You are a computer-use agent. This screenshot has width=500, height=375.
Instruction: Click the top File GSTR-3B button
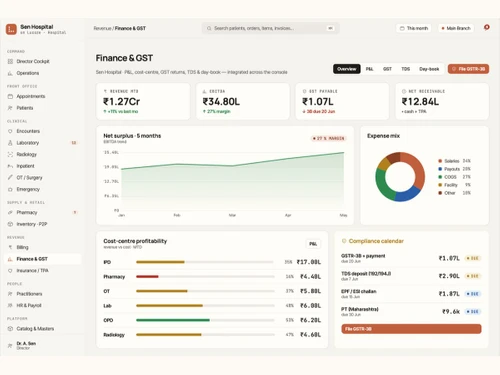pos(468,69)
